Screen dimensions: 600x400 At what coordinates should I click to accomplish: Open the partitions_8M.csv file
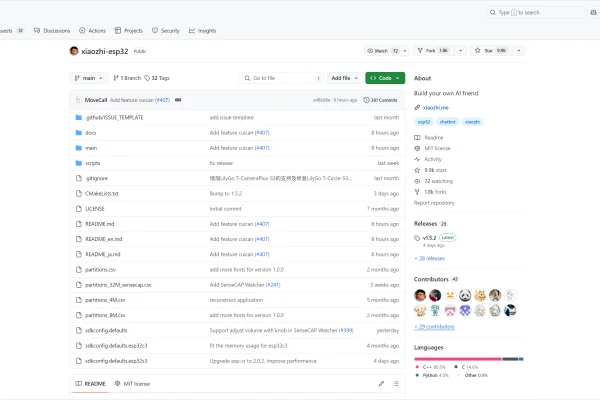pyautogui.click(x=105, y=315)
